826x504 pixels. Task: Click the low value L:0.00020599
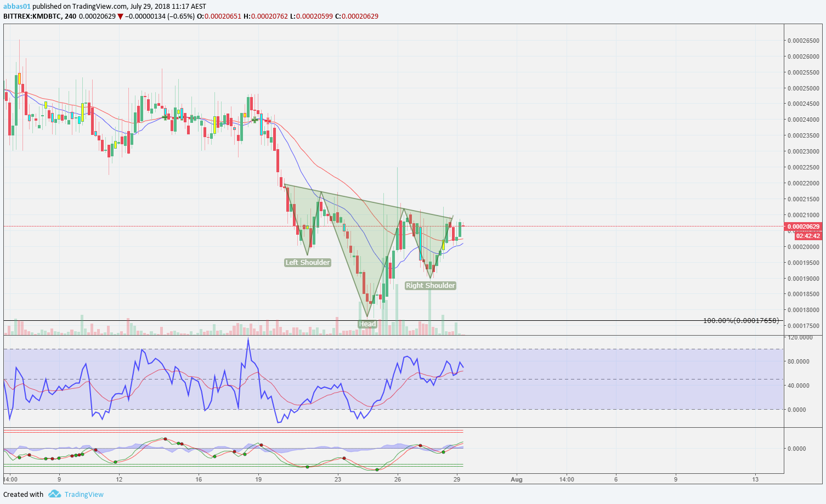point(311,16)
